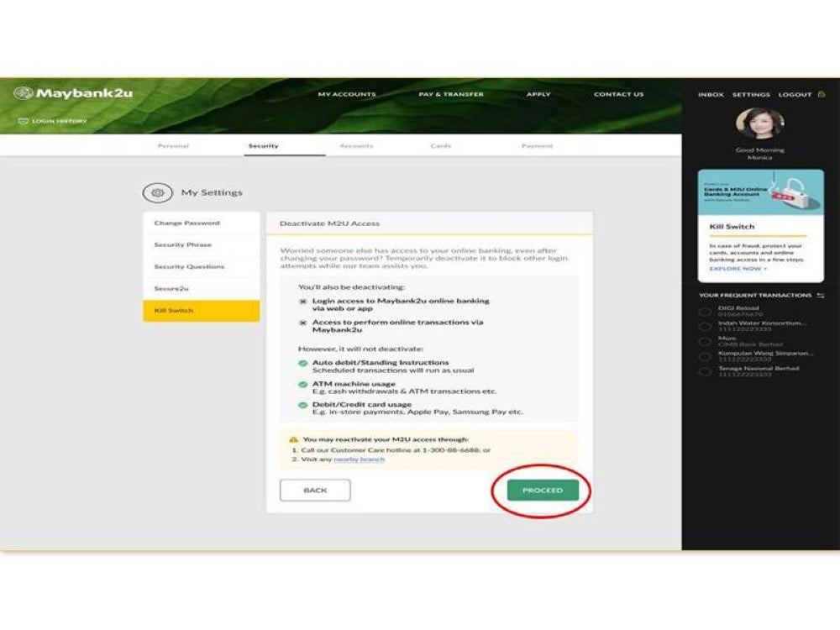This screenshot has width=840, height=630.
Task: Click the lock icon beside Logout
Action: click(821, 94)
